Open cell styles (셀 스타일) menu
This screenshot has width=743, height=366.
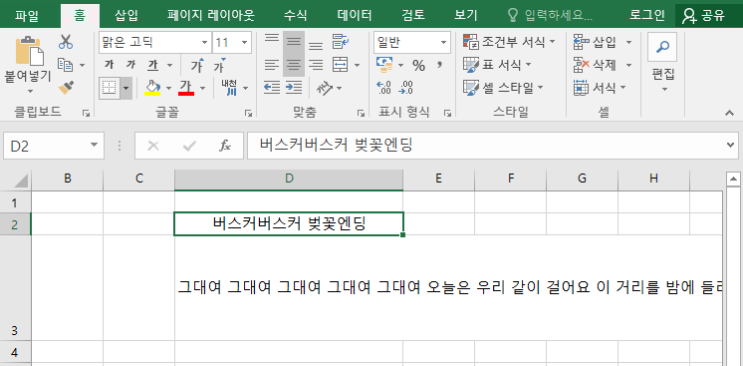pos(503,88)
